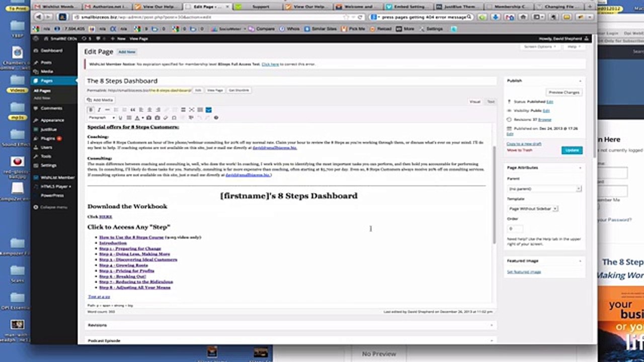Click Collapse menu in the sidebar
The image size is (644, 362).
pyautogui.click(x=53, y=207)
